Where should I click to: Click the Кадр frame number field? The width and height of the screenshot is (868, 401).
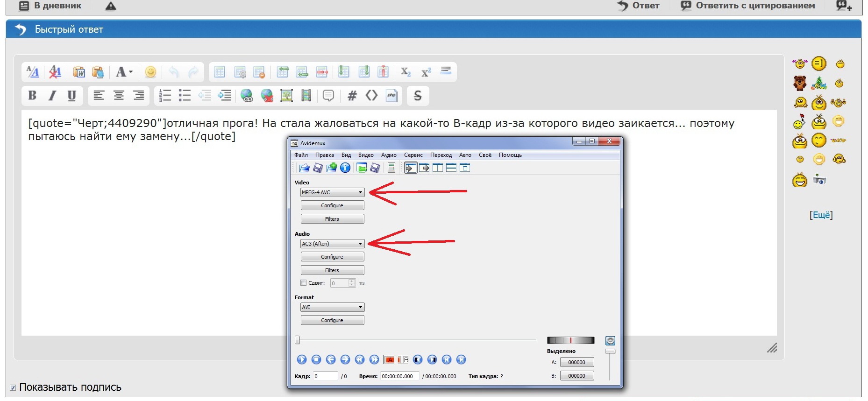coord(325,376)
